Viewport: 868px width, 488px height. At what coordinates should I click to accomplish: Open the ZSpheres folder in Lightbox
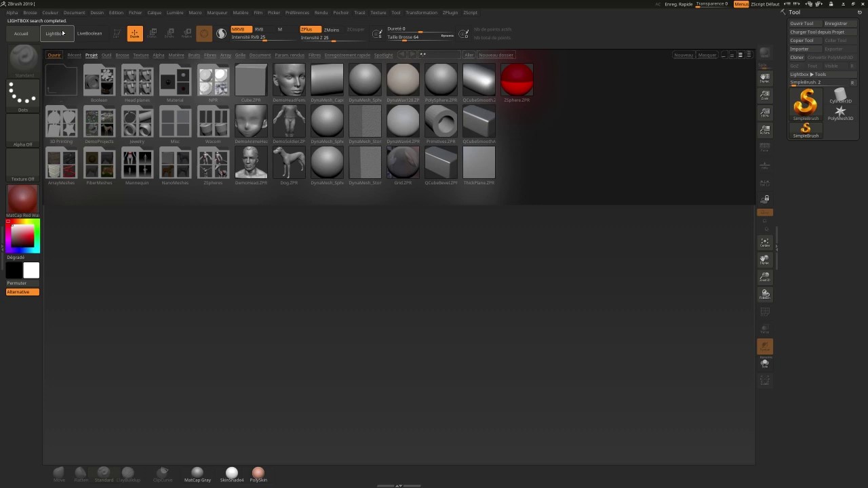coord(213,165)
